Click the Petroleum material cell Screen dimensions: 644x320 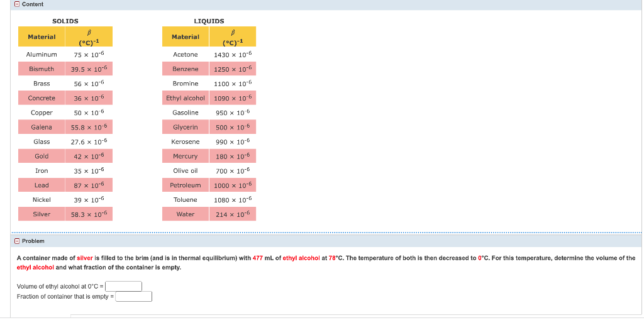pos(186,185)
